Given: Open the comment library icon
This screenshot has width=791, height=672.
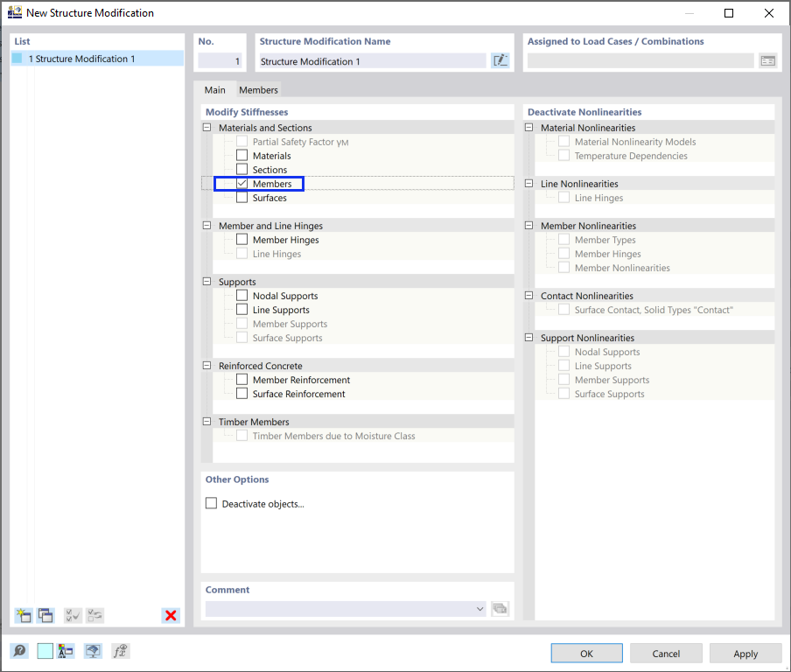Looking at the screenshot, I should (500, 609).
